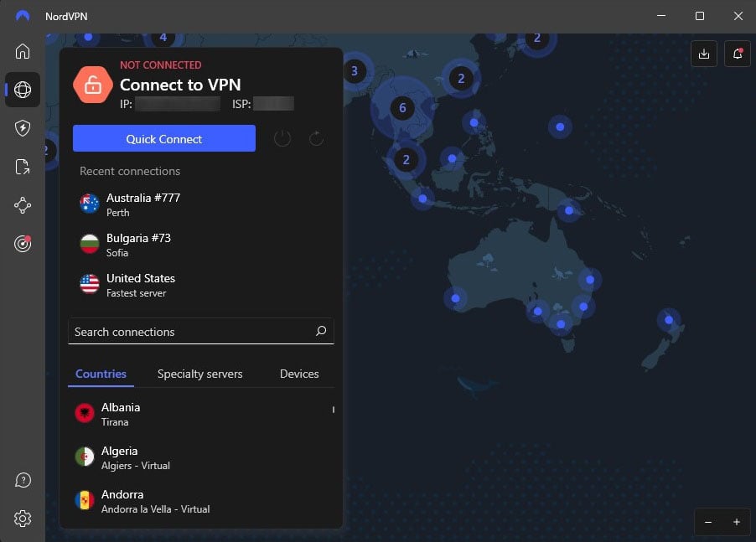Image resolution: width=756 pixels, height=542 pixels.
Task: Click the Andorra flag icon
Action: point(85,500)
